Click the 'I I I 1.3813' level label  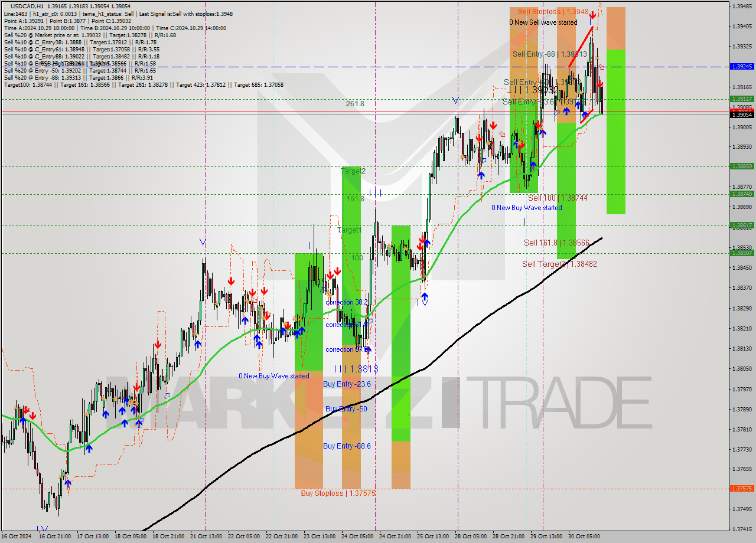coord(356,369)
